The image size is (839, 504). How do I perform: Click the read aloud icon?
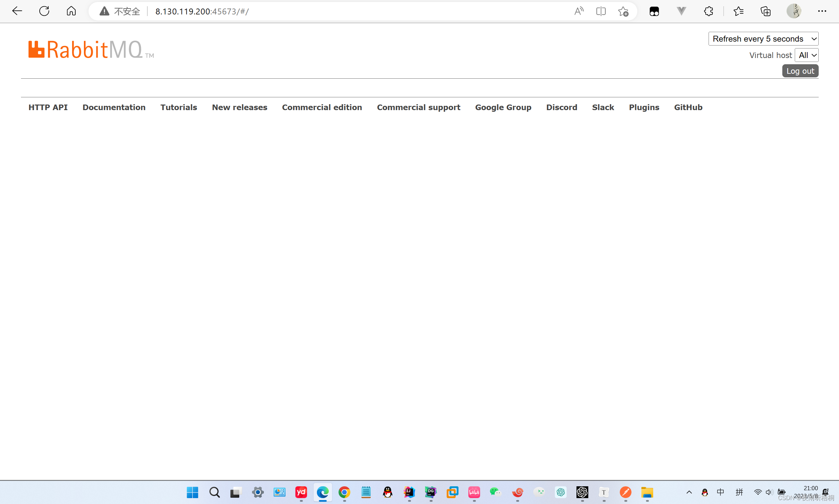click(579, 11)
